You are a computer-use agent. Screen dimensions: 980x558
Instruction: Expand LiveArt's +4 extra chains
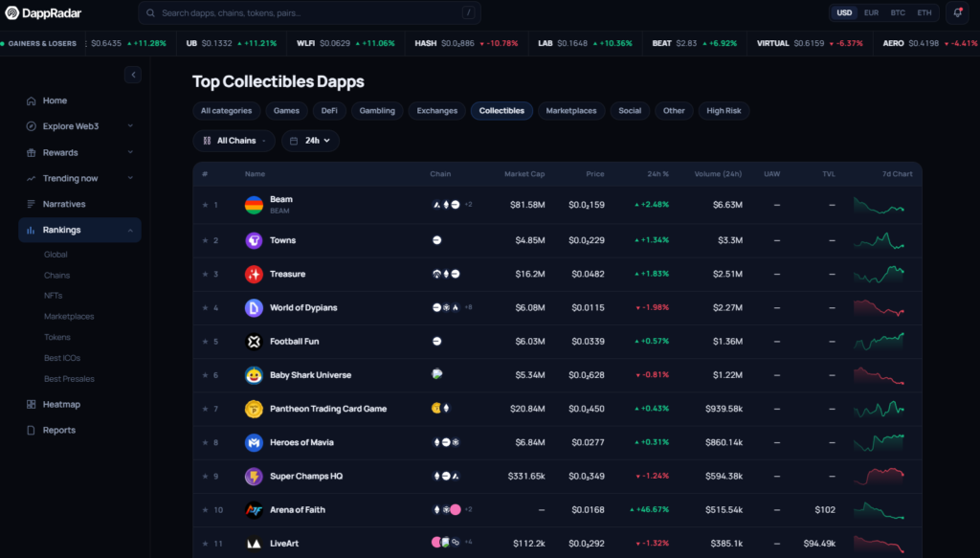[x=468, y=542]
